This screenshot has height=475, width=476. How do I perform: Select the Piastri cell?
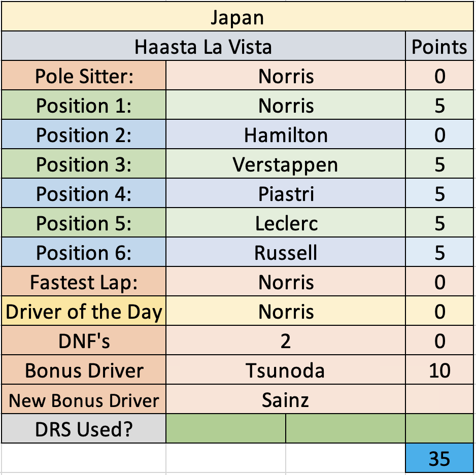[286, 193]
